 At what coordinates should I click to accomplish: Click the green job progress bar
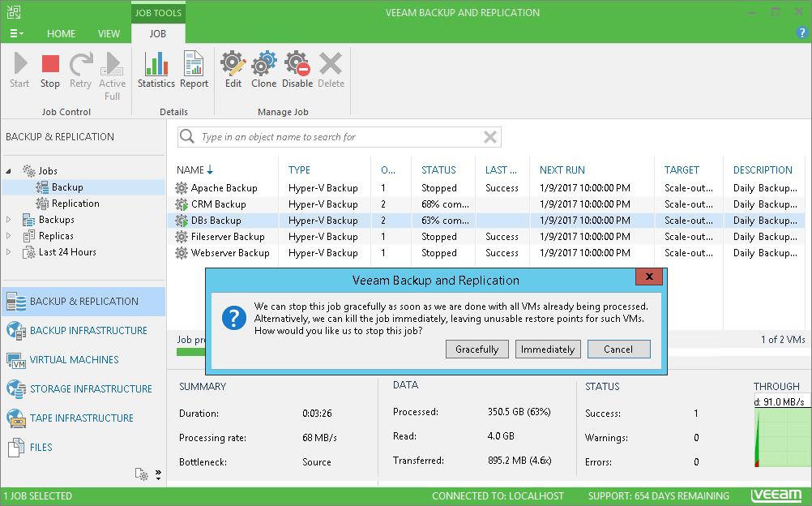(x=191, y=351)
